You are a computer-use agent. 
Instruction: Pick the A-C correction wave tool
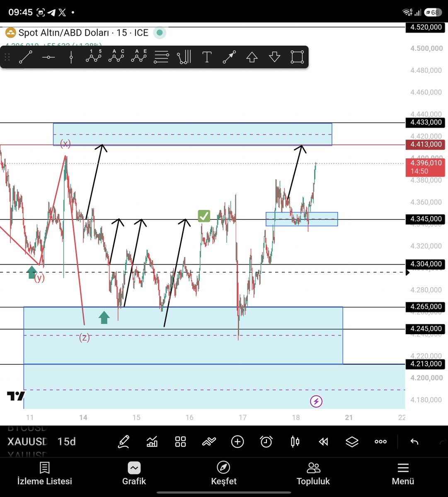click(116, 56)
